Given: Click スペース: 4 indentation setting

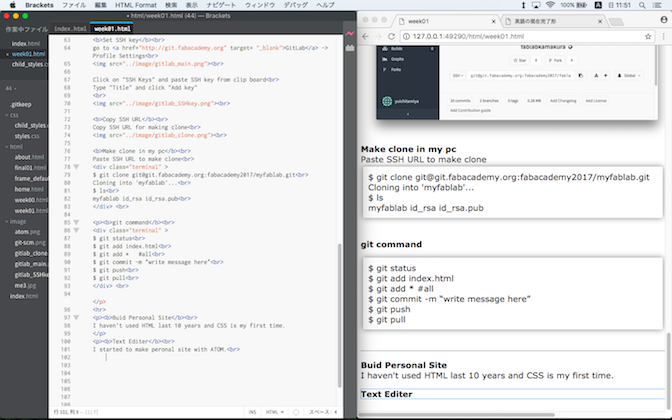Looking at the screenshot, I should [323, 412].
